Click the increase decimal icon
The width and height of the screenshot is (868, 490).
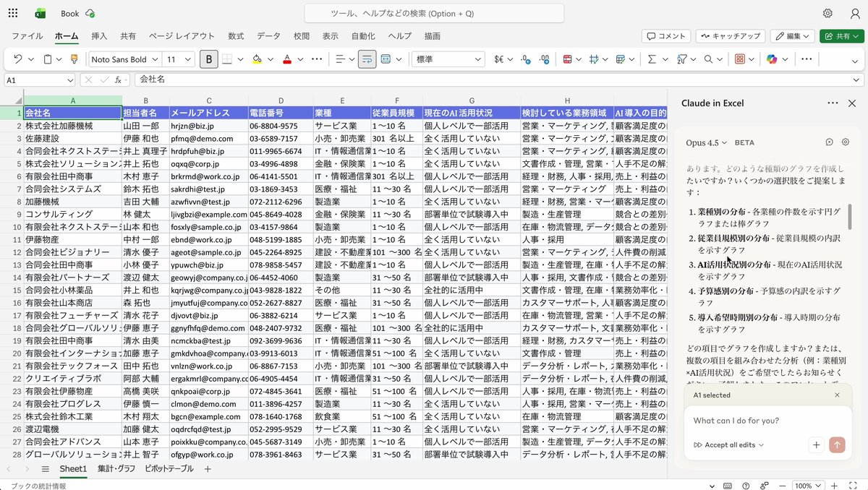[545, 59]
